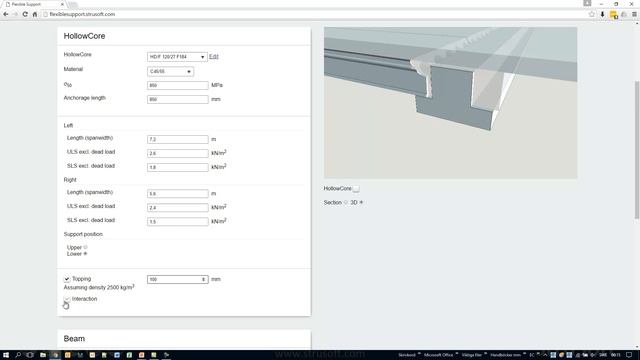Toggle the HollowCore visibility checkbox
This screenshot has width=640, height=360.
pyautogui.click(x=356, y=189)
